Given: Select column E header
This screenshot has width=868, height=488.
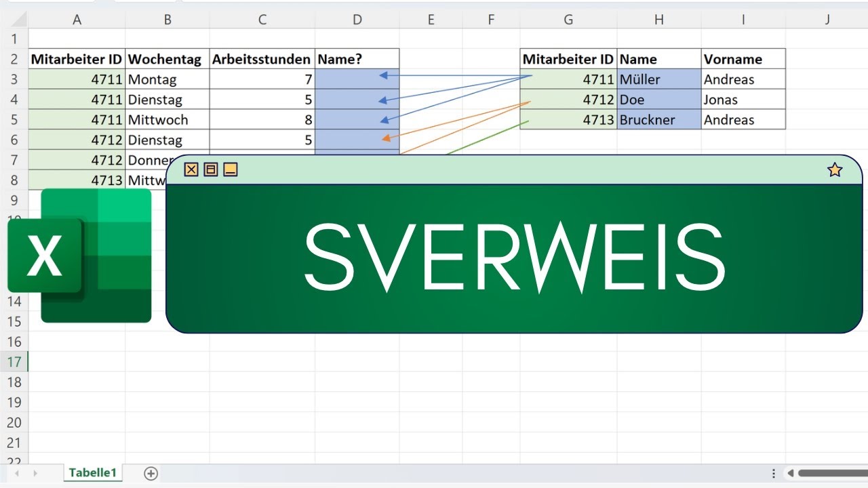Looking at the screenshot, I should click(x=430, y=20).
